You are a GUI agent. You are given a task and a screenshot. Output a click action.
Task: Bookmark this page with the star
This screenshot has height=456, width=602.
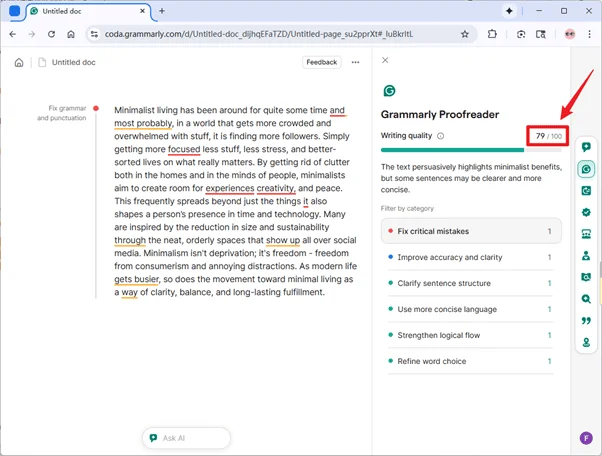[465, 34]
